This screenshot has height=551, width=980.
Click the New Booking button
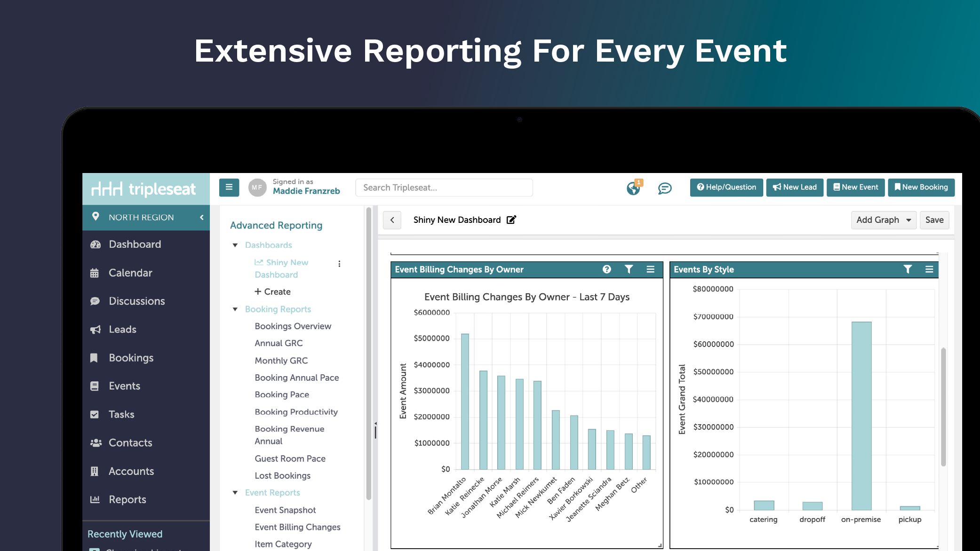click(x=921, y=187)
